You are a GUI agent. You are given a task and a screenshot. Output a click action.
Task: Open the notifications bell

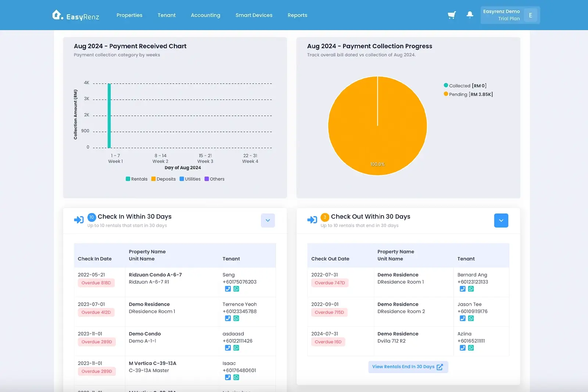pos(470,15)
